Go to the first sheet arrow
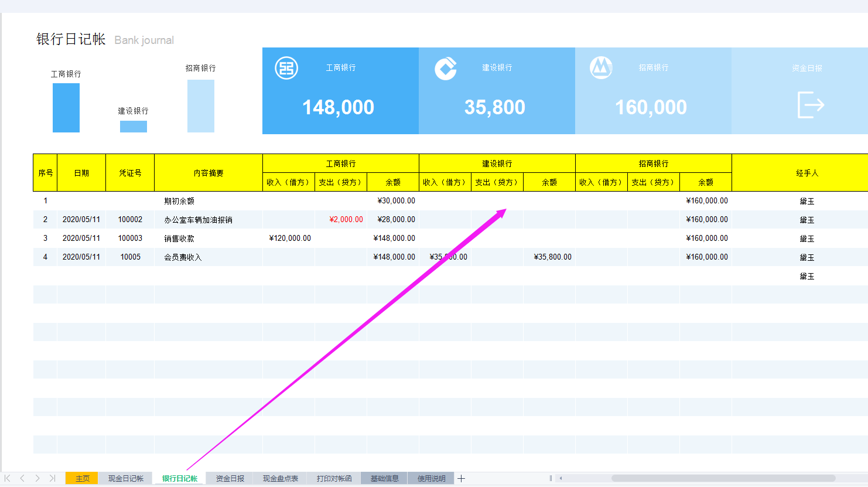The height and width of the screenshot is (487, 868). click(x=8, y=478)
